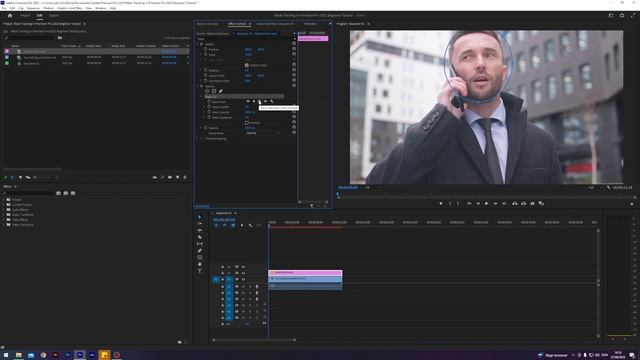Open the mask tracking method wrench
This screenshot has width=640, height=360.
[272, 101]
